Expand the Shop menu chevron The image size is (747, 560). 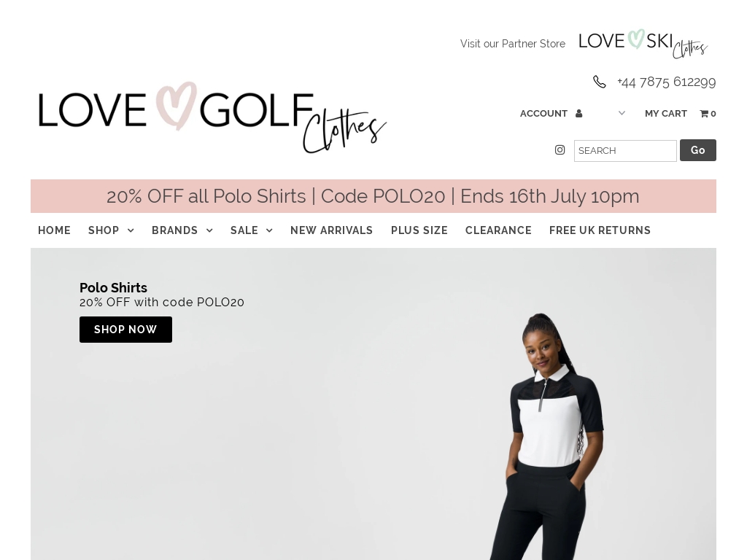click(131, 230)
